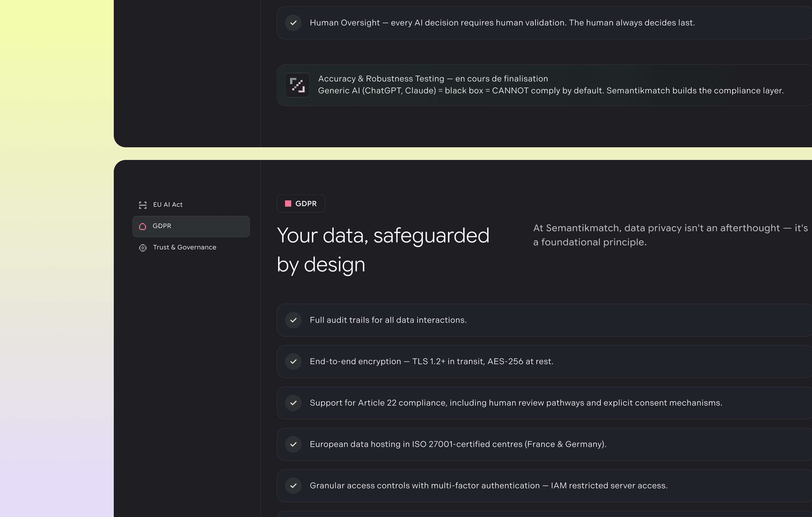Click the text "End-to-end encryption — TLS 1.2+ in transit"

(397, 362)
